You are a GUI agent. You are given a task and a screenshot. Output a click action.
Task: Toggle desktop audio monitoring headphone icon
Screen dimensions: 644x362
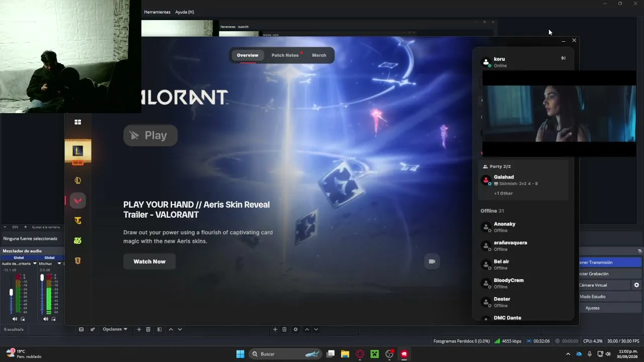23,319
